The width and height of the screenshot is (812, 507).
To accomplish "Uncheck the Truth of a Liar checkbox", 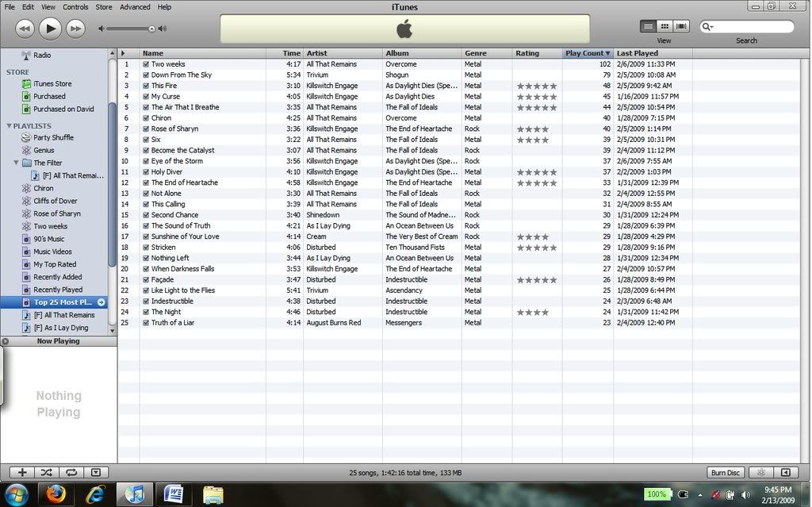I will tap(146, 322).
